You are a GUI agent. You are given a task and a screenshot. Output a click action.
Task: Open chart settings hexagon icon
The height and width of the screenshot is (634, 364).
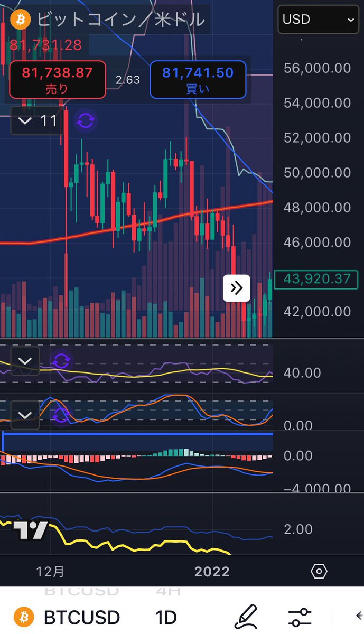point(319,571)
